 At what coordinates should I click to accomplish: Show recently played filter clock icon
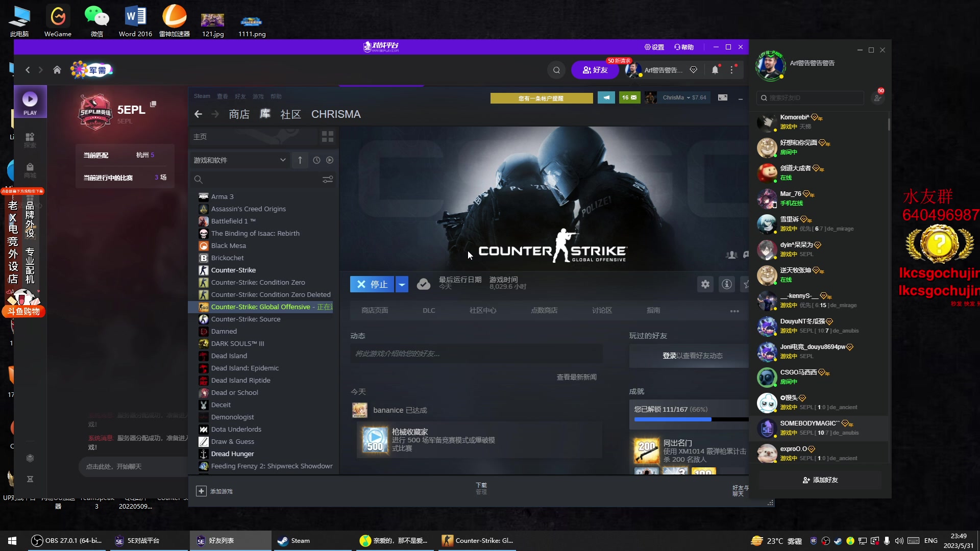tap(316, 160)
